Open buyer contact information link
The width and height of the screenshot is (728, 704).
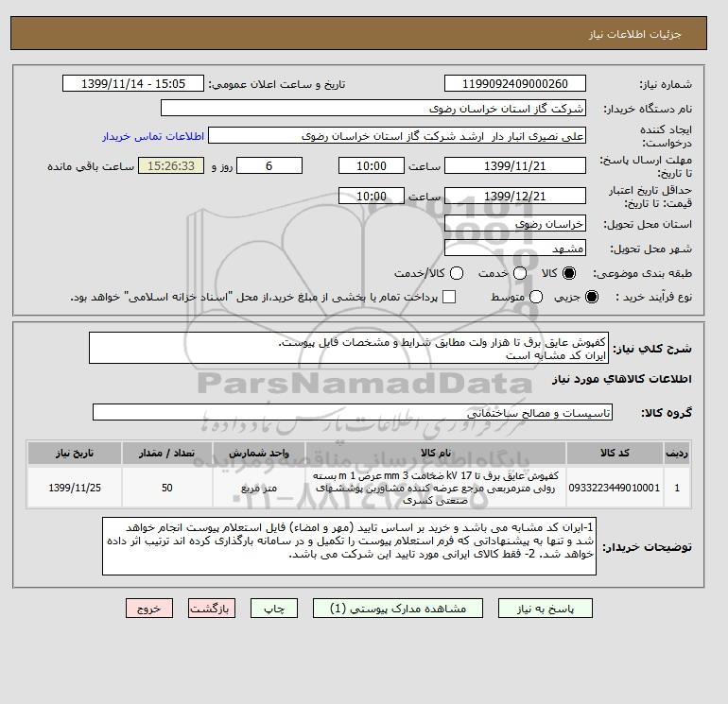pyautogui.click(x=153, y=136)
